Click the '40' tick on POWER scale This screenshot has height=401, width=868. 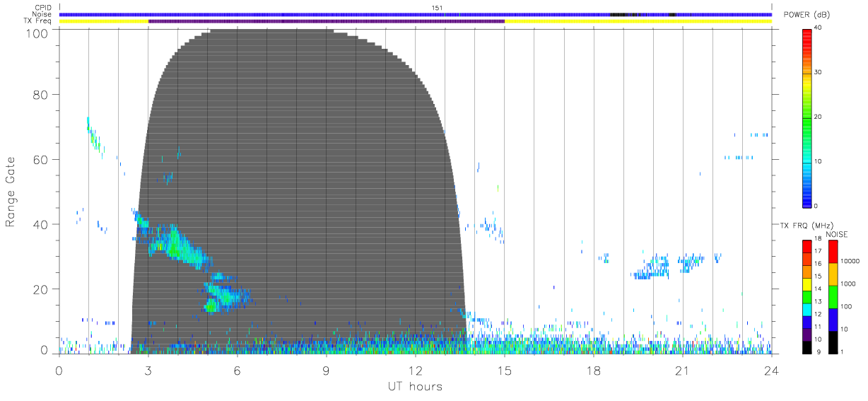[819, 28]
